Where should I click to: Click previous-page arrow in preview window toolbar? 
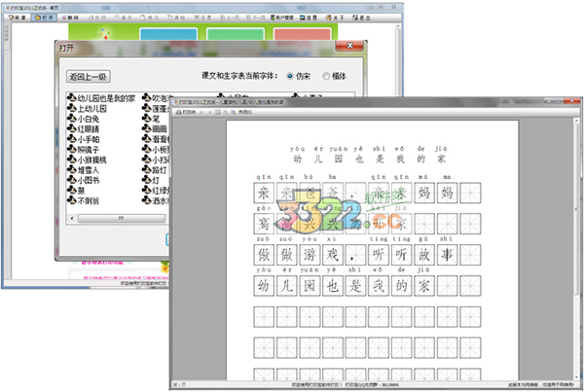tap(210, 112)
